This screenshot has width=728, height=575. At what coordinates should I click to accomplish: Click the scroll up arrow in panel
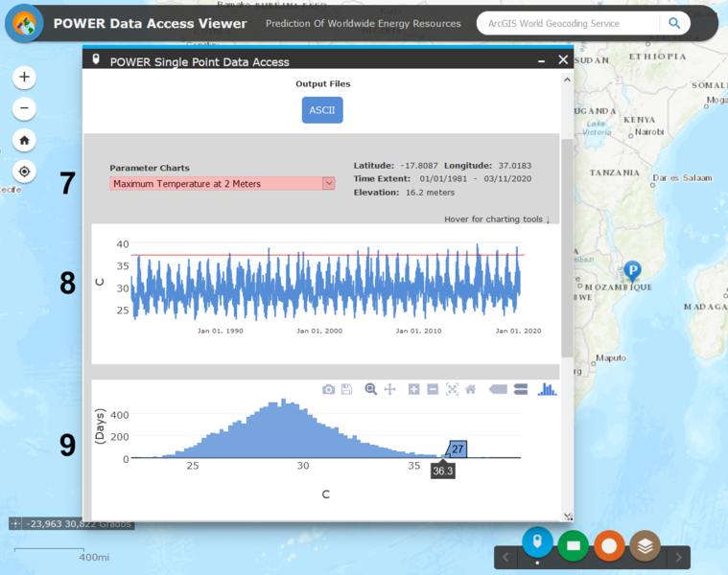click(567, 80)
